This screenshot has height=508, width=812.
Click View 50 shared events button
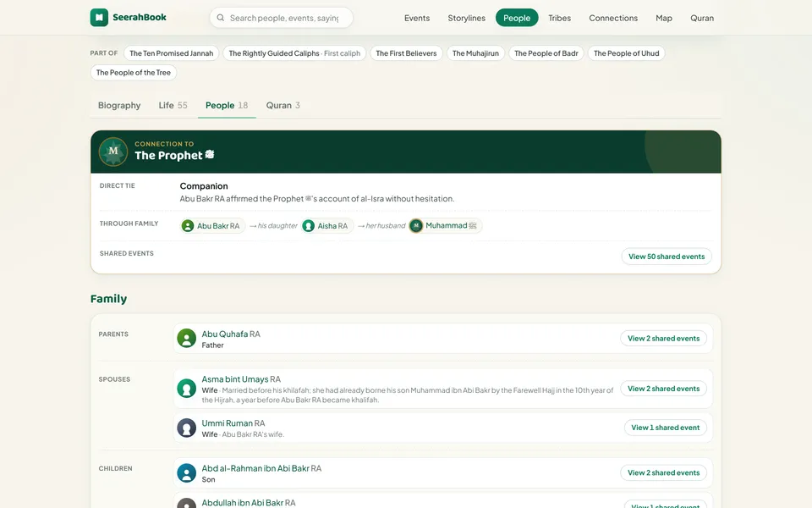point(667,257)
